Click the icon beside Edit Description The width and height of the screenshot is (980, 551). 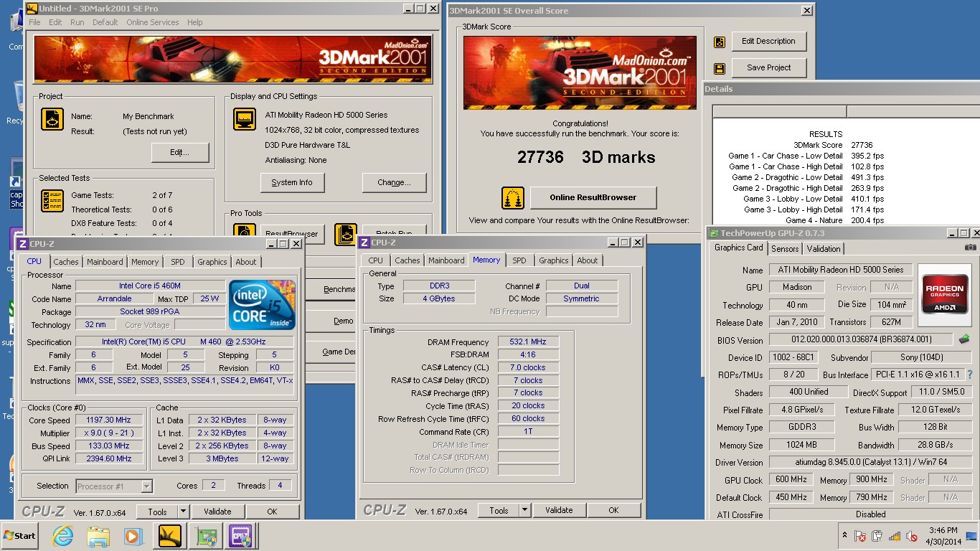click(x=720, y=42)
